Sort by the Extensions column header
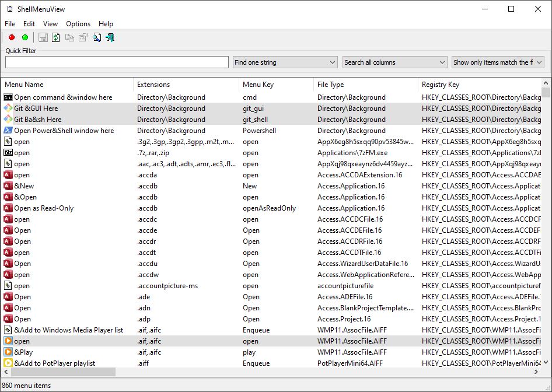 pyautogui.click(x=186, y=85)
